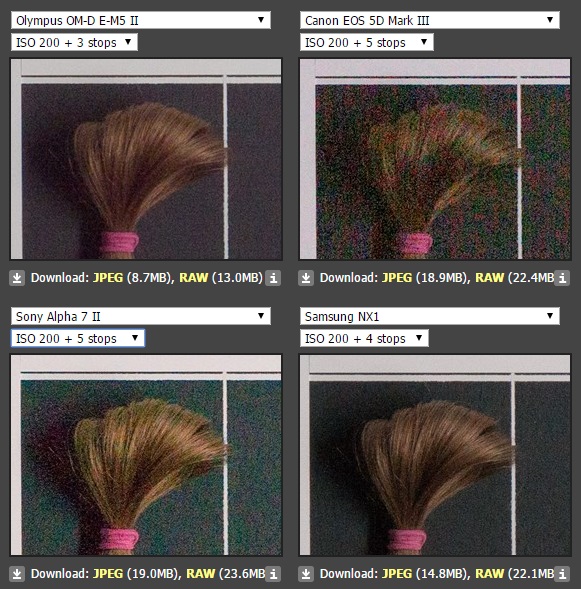Click the download arrow icon under the Sony image

click(x=17, y=574)
